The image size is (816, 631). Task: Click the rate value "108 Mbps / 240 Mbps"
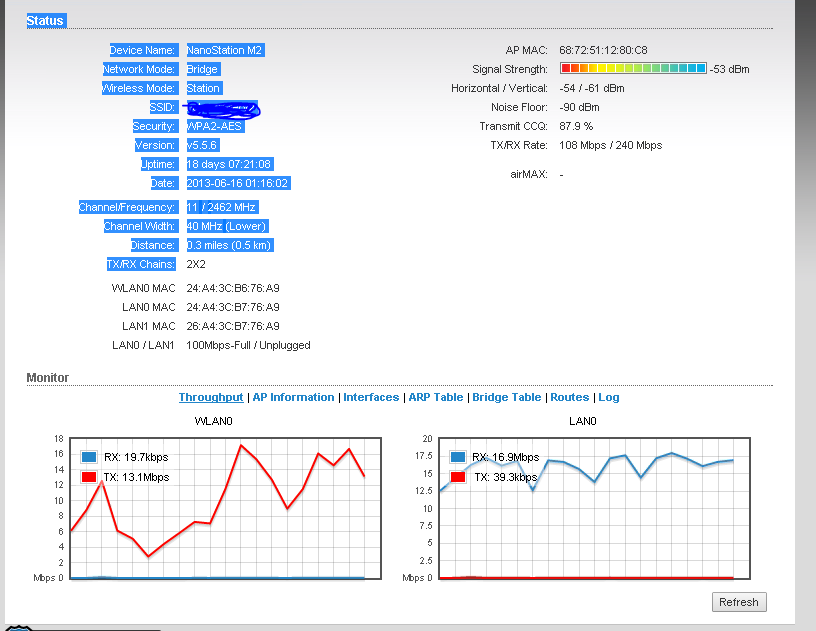(x=611, y=145)
